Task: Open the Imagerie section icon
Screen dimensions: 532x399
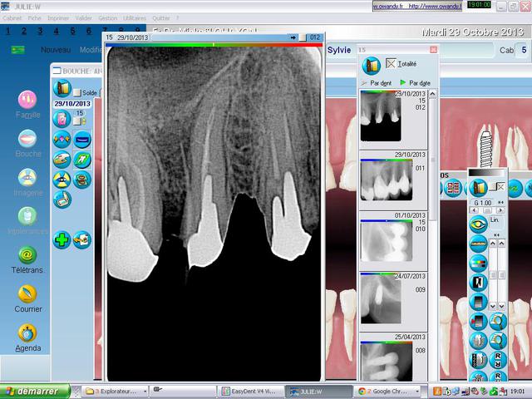Action: (x=27, y=178)
